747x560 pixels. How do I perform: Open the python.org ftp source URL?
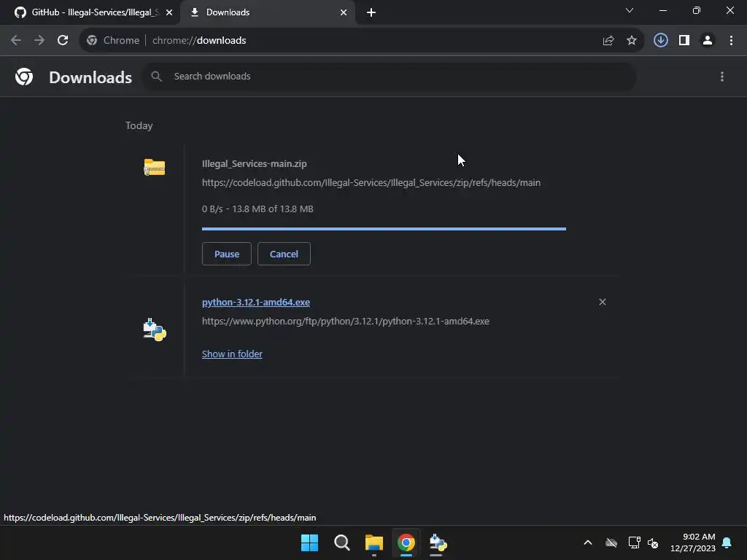coord(345,322)
